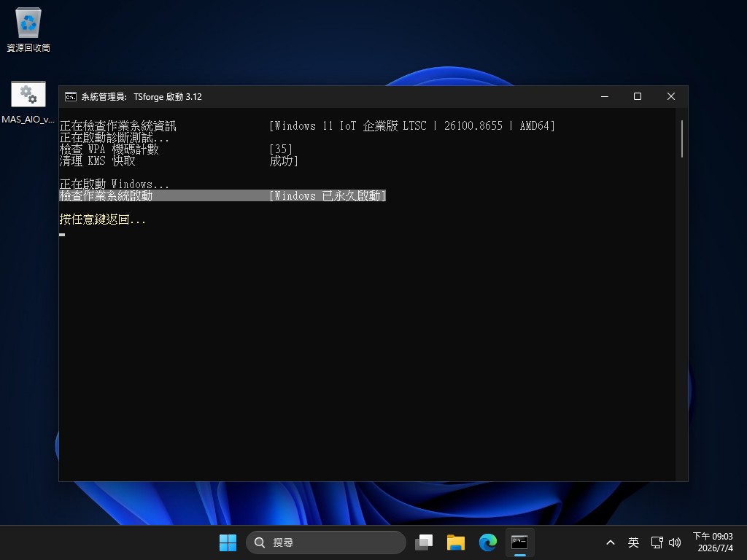Click the taskbar search box
Screen dimensions: 747x560
pos(326,542)
